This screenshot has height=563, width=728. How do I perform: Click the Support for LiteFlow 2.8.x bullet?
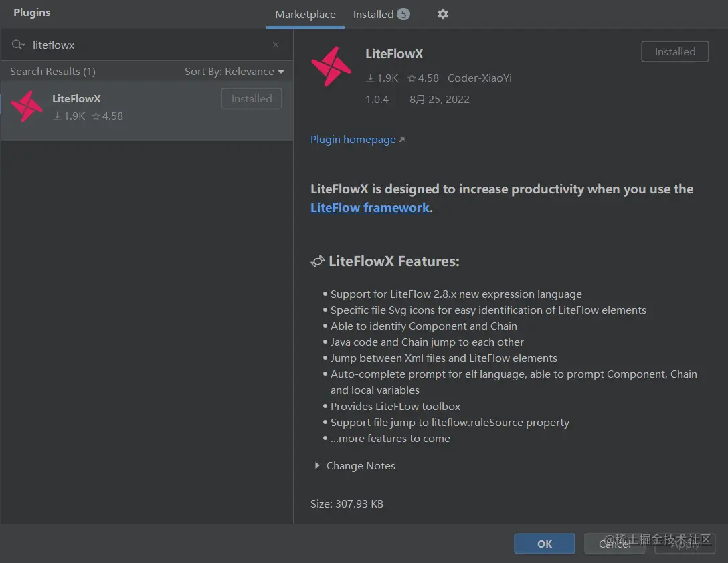point(456,294)
